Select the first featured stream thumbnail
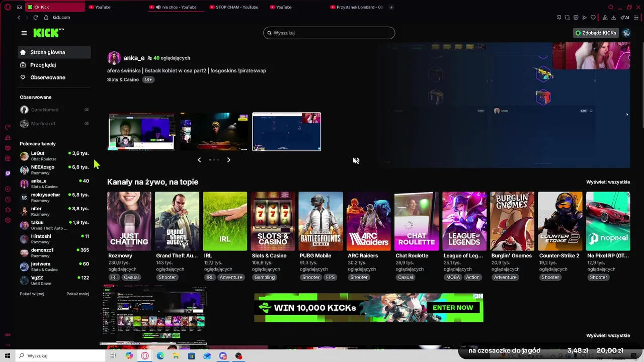Viewport: 644px width, 362px height. (141, 132)
